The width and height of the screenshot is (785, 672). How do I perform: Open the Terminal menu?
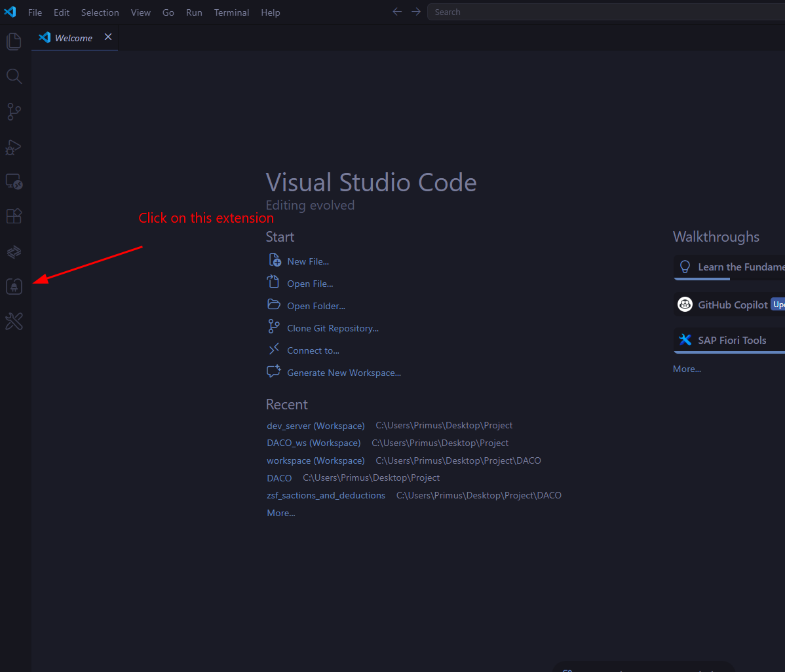click(231, 12)
